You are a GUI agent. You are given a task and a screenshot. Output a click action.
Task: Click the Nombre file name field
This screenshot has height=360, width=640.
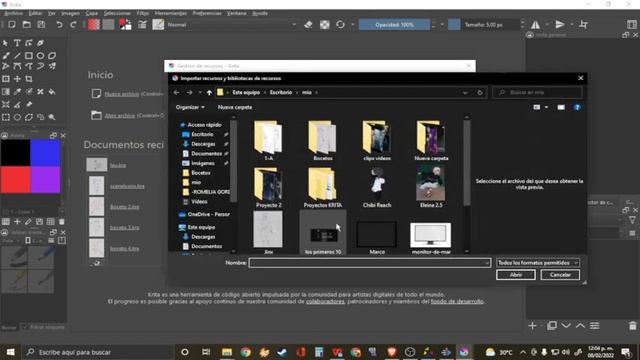(370, 263)
